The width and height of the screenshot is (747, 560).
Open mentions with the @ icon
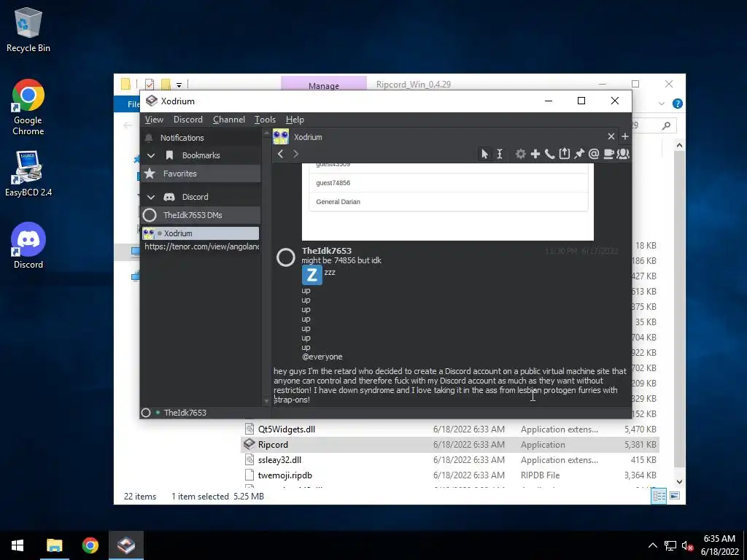coord(594,154)
